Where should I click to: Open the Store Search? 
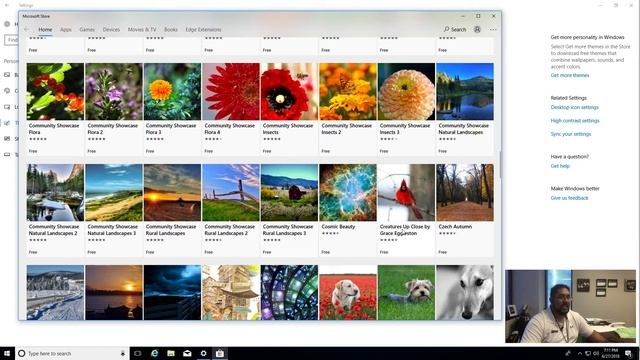tap(455, 29)
